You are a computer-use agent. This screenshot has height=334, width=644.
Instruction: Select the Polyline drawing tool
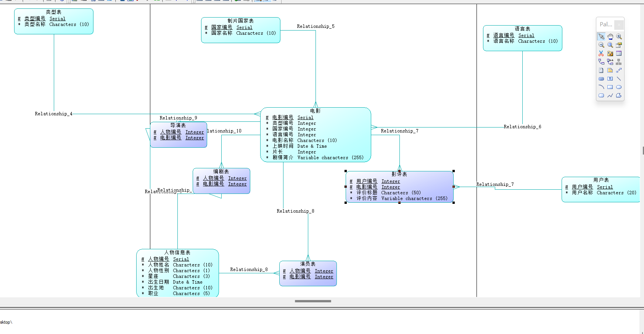610,95
